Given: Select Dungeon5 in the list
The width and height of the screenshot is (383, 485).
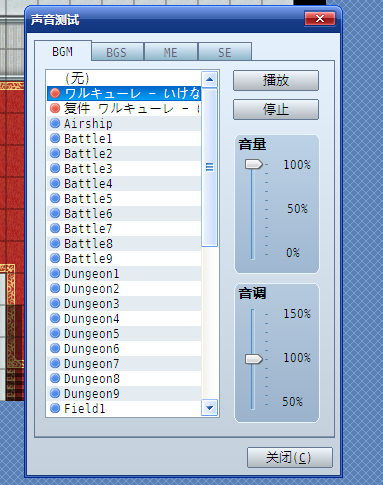Looking at the screenshot, I should point(124,333).
